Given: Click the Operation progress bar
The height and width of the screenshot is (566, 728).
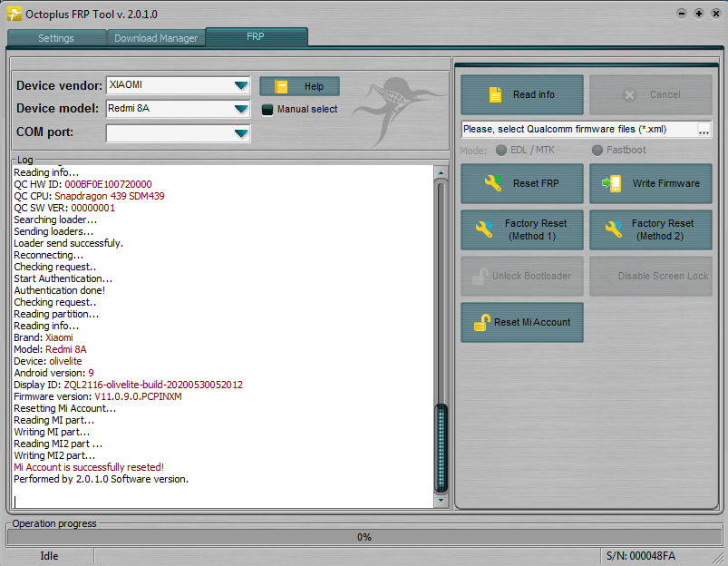Looking at the screenshot, I should 364,537.
